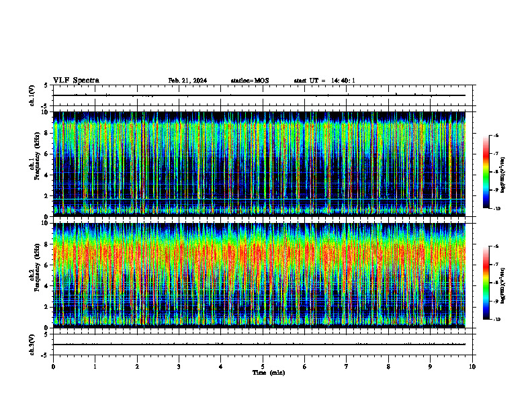
Task: Click time axis tick label "3"
Action: click(x=179, y=367)
